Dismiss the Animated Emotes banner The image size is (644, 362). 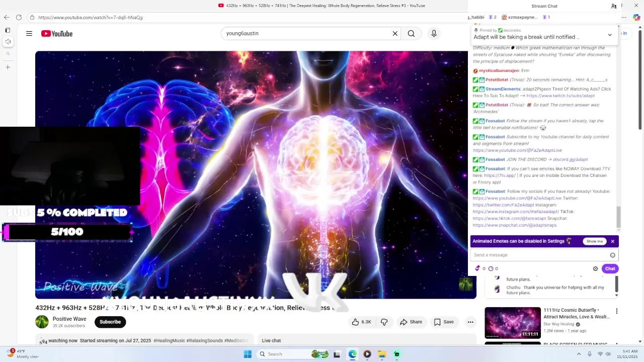coord(612,241)
